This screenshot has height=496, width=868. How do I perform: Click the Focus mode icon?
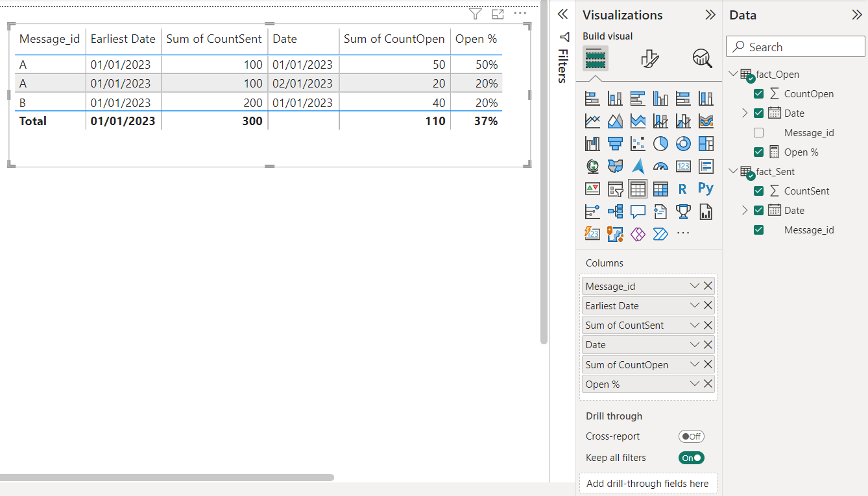click(x=498, y=14)
